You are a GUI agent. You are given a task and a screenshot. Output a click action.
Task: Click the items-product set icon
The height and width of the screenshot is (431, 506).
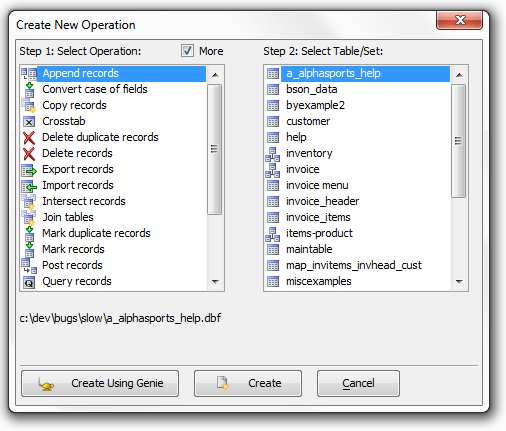click(x=273, y=234)
